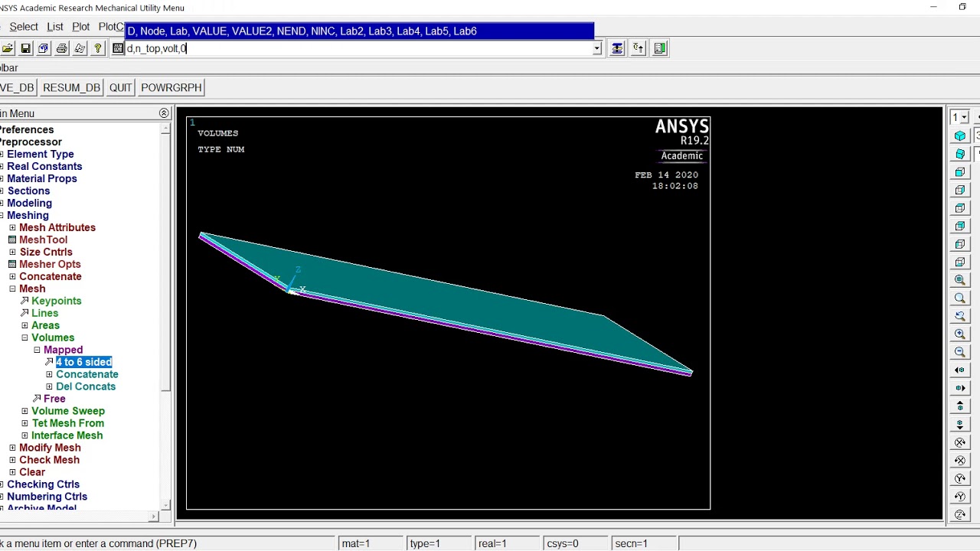980x551 pixels.
Task: Open MeshTool from the tree
Action: 43,240
